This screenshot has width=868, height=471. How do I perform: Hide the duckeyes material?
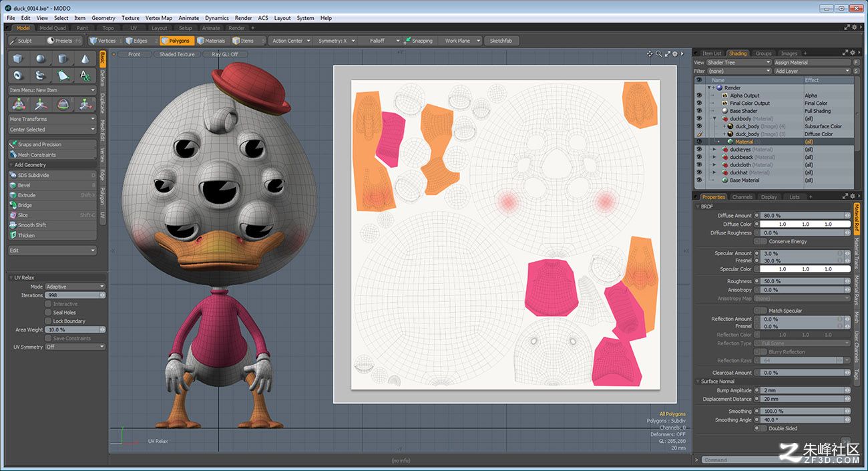[699, 150]
